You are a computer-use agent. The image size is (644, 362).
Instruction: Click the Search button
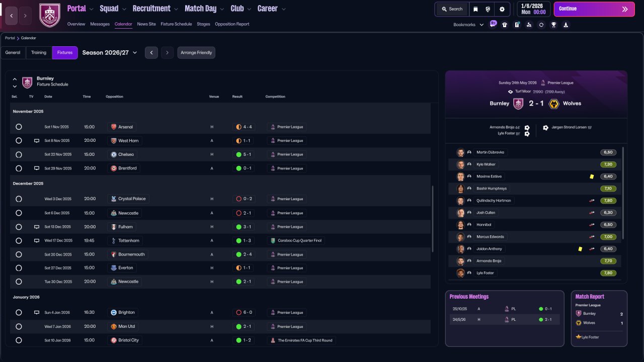coord(452,9)
